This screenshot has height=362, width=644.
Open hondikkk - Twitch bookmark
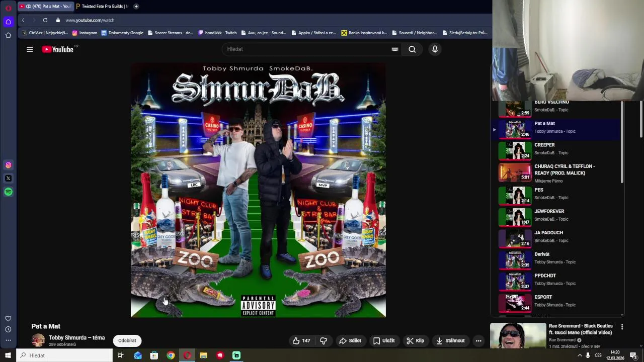[x=217, y=33]
